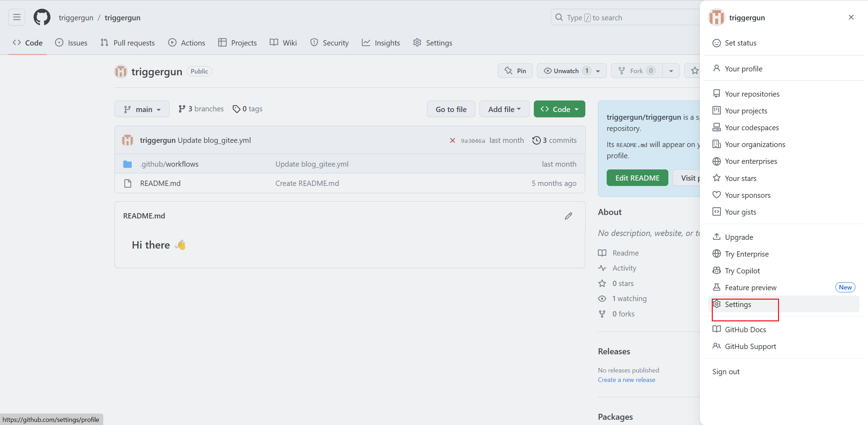Click Create a new release link
Image resolution: width=868 pixels, height=425 pixels.
pos(626,380)
